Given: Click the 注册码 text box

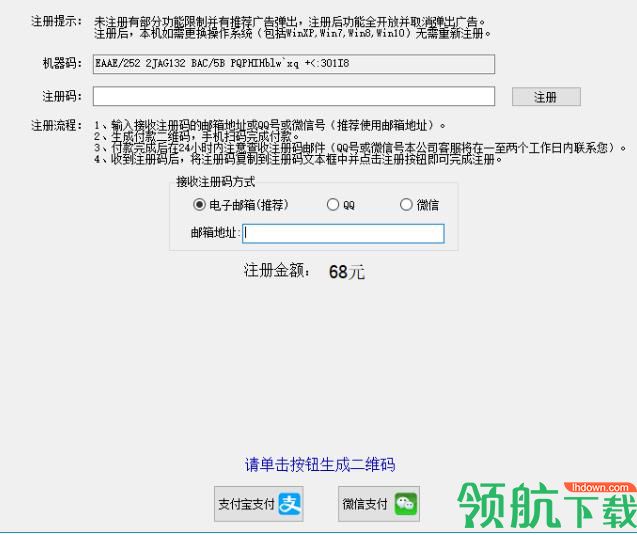Looking at the screenshot, I should click(294, 96).
